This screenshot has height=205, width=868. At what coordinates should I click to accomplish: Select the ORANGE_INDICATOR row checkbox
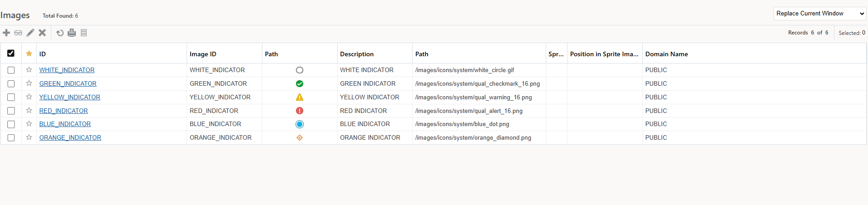pos(11,138)
